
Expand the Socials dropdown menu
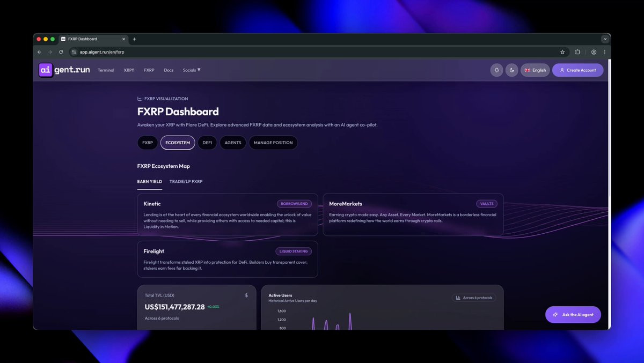(x=192, y=70)
